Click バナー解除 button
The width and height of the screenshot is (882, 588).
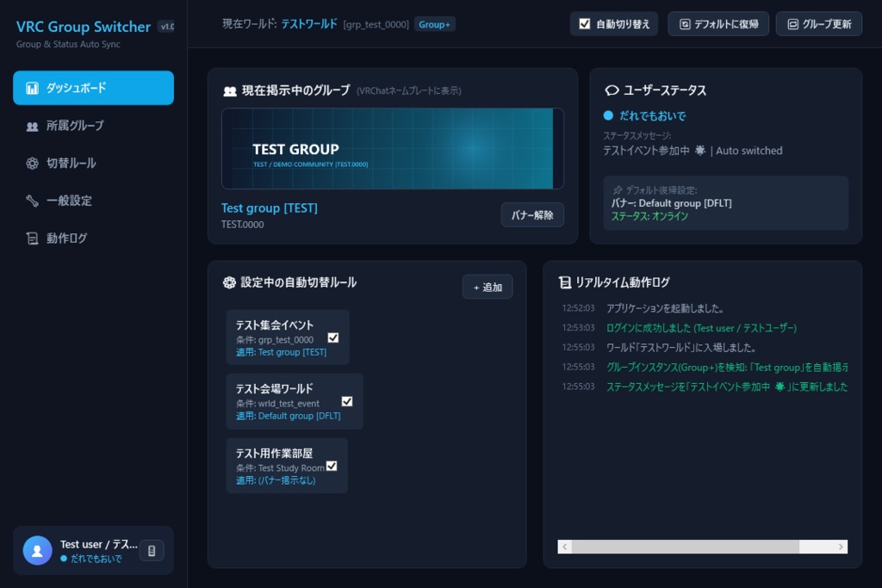[x=532, y=214]
